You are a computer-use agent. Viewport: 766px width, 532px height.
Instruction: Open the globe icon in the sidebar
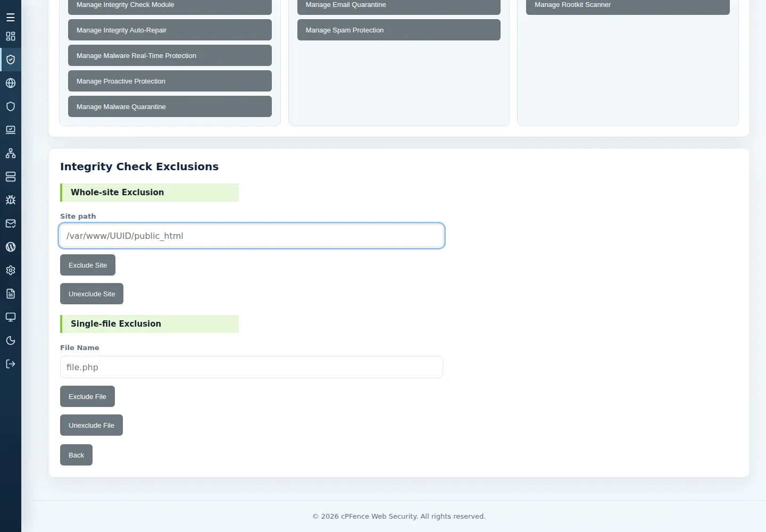tap(11, 83)
